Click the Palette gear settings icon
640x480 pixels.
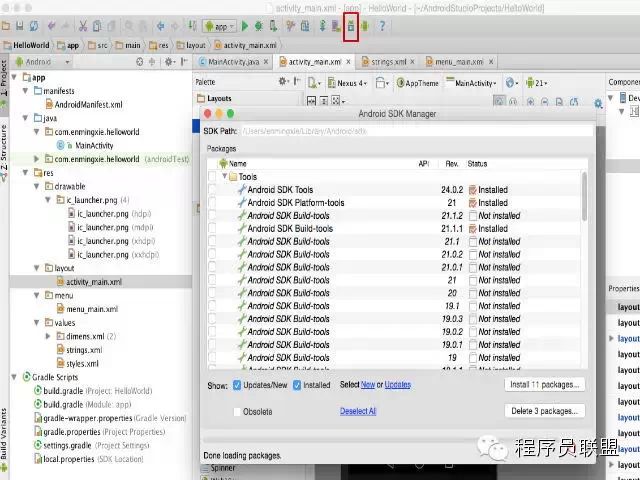coord(282,82)
